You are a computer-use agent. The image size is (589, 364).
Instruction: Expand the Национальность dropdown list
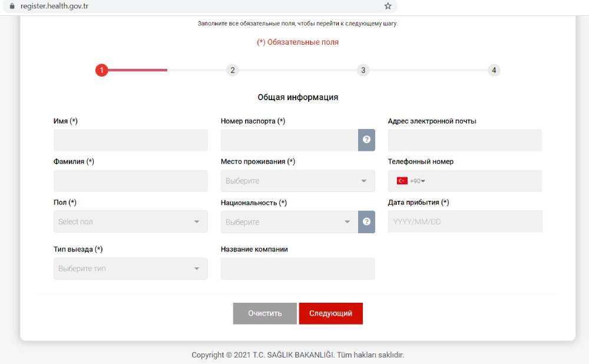(289, 222)
